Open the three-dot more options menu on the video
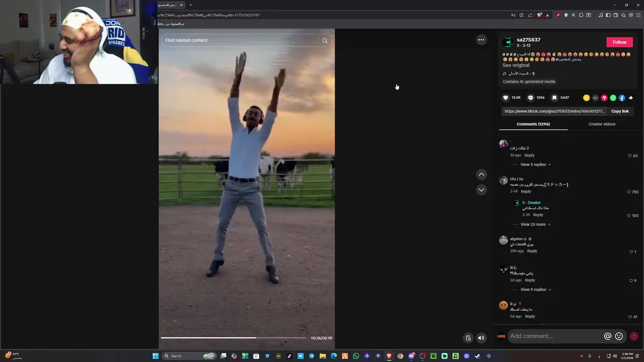 click(x=481, y=40)
